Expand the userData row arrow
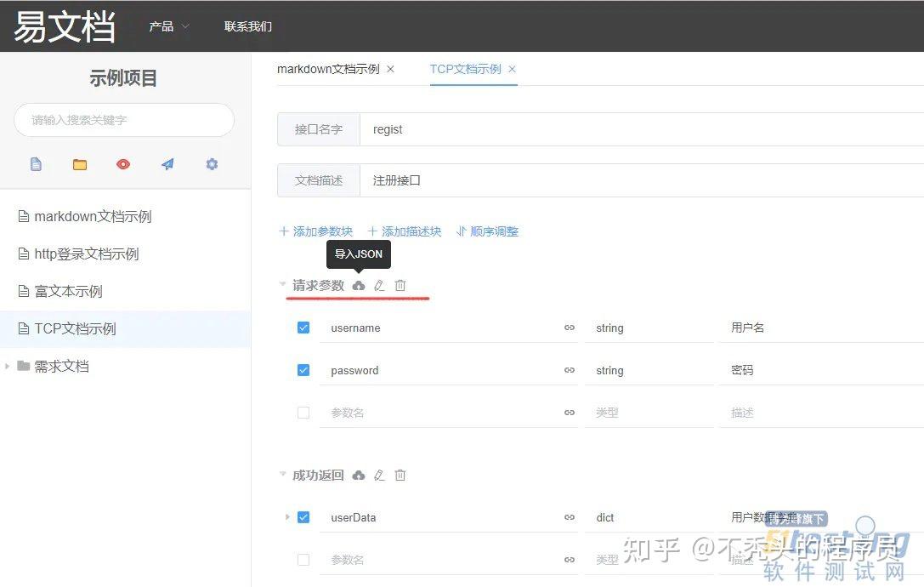 coord(287,516)
